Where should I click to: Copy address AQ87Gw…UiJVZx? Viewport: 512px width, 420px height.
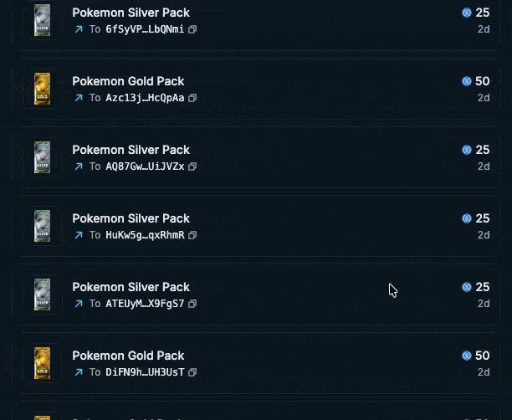point(192,166)
